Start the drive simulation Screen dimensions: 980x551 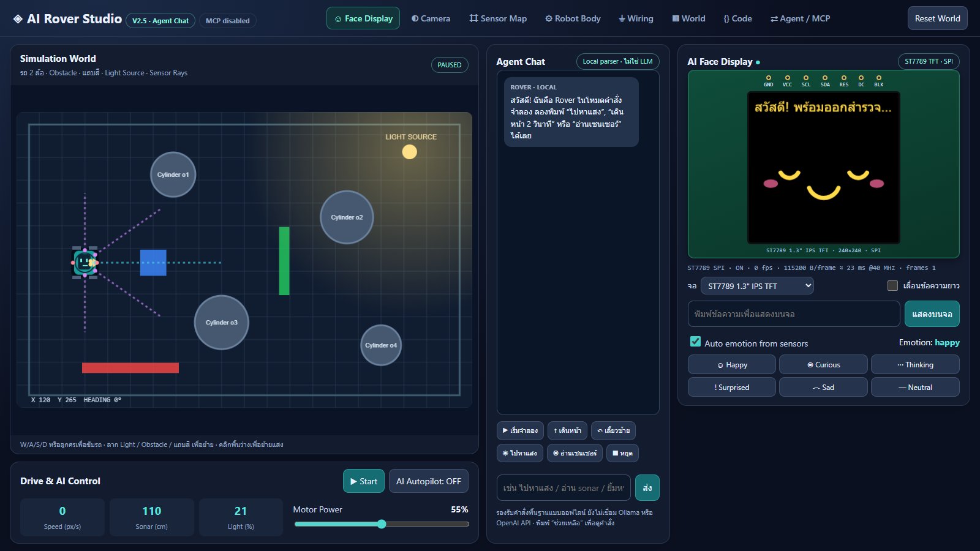tap(364, 481)
